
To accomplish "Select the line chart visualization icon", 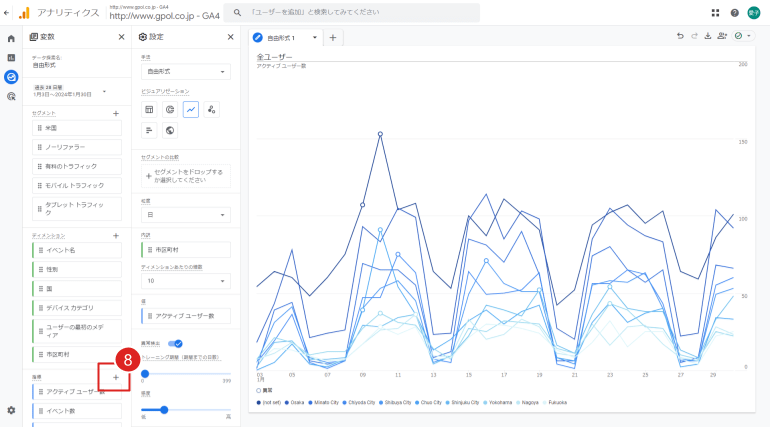I will click(191, 110).
